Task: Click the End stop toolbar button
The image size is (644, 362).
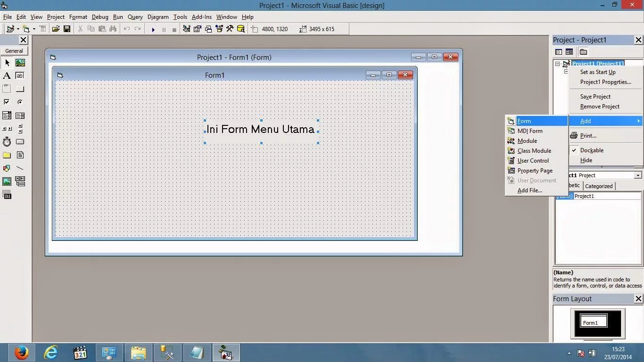Action: pos(174,29)
